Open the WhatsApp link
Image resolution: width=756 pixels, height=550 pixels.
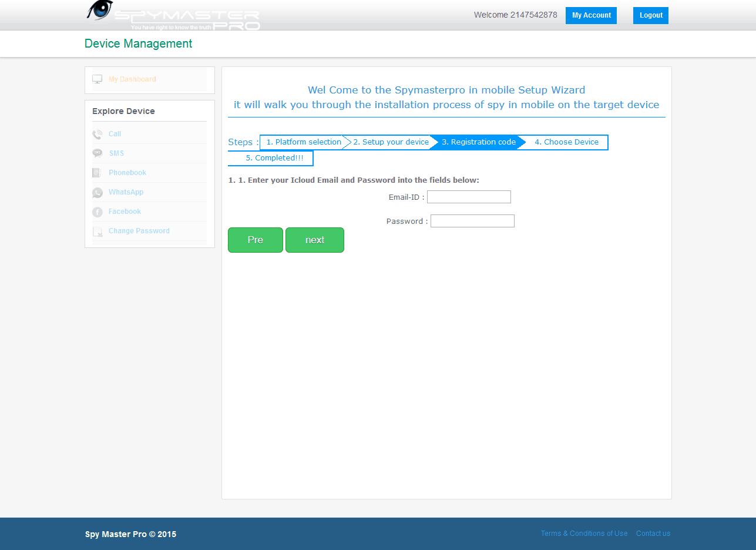coord(126,192)
